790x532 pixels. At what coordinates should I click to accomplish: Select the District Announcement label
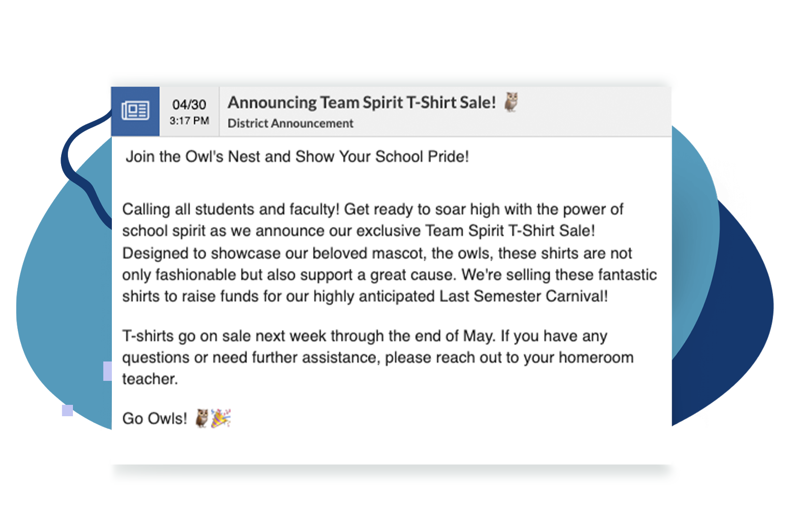click(290, 124)
